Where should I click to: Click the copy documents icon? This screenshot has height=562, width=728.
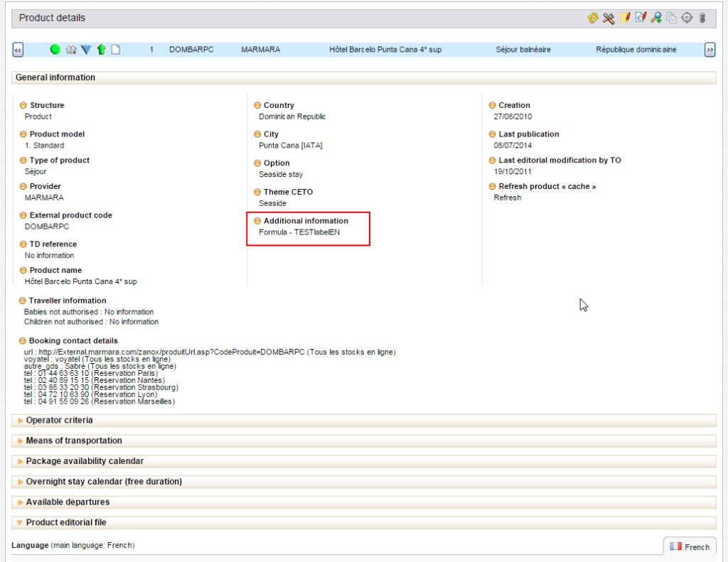(672, 18)
